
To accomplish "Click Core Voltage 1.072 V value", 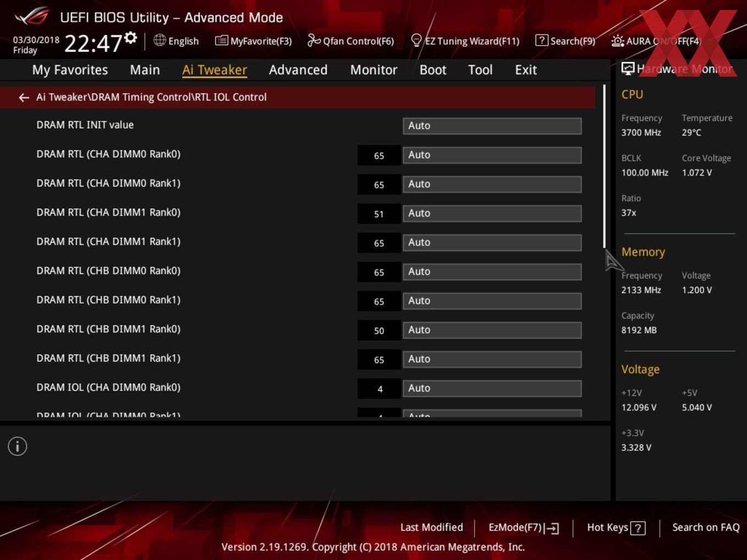I will [x=696, y=172].
